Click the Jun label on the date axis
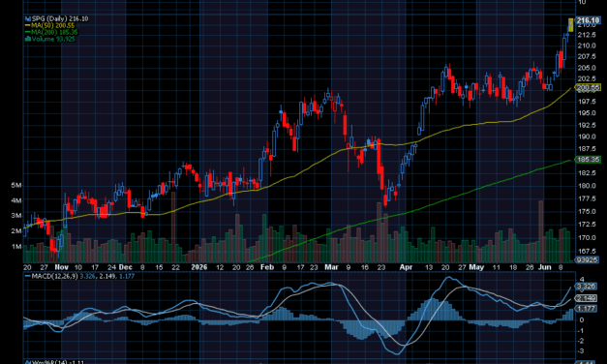607x364 pixels. [x=545, y=267]
